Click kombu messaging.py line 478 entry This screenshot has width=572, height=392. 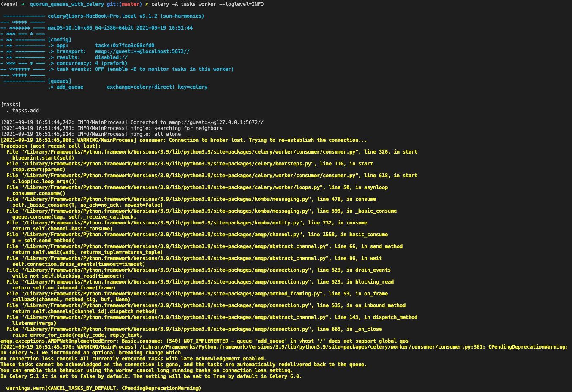(191, 199)
